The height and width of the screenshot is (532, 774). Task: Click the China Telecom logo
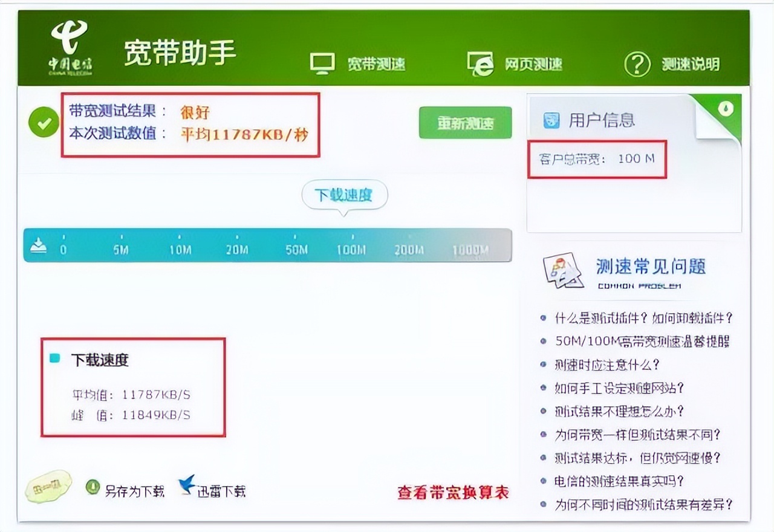tap(68, 45)
